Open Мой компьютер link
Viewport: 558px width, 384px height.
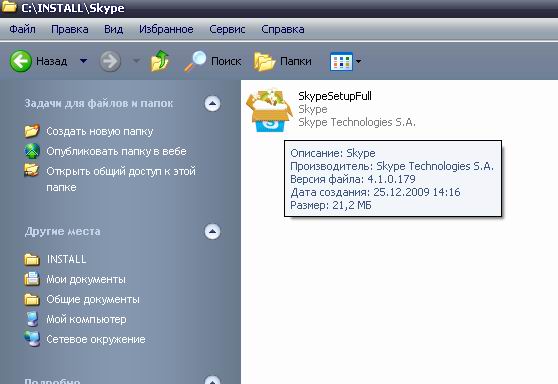tap(86, 319)
